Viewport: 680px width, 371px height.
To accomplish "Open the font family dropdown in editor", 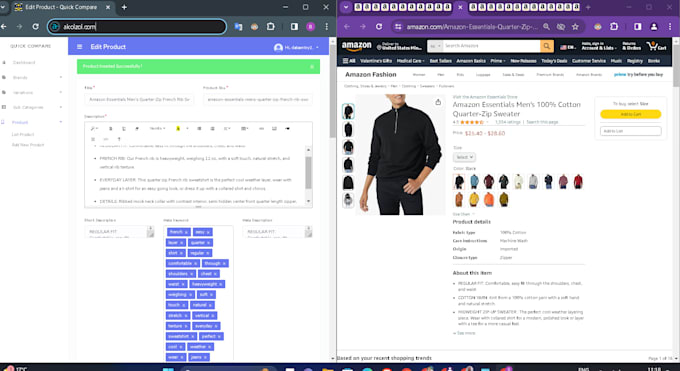I will (157, 128).
